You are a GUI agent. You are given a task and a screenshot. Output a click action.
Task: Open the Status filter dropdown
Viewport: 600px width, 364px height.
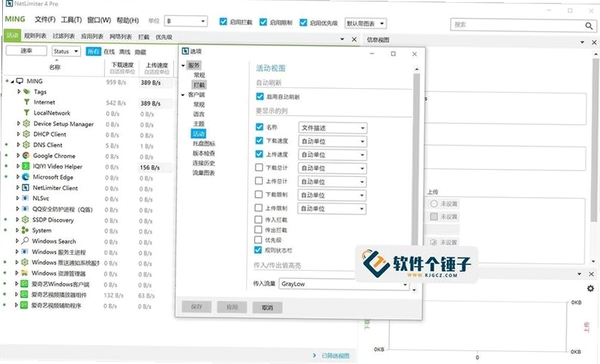[x=66, y=51]
